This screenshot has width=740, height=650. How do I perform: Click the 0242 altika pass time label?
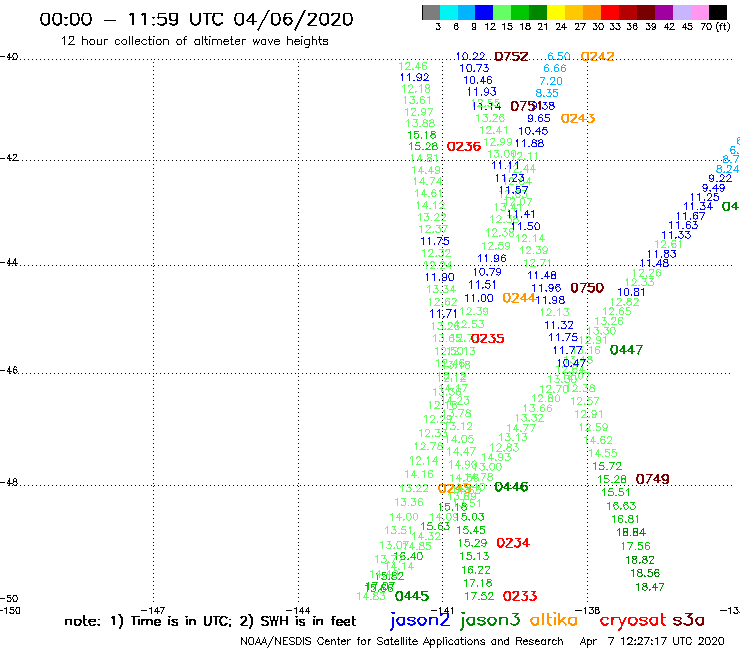pos(597,57)
